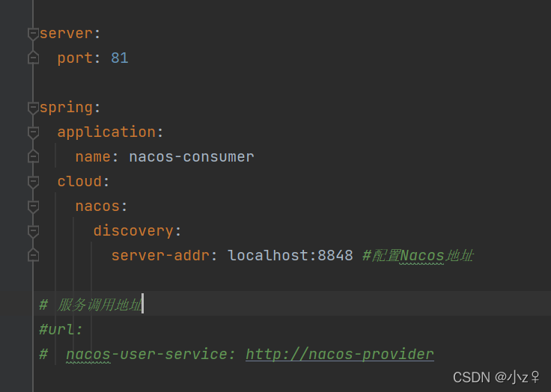Click the localhost:8848 address value

(290, 255)
